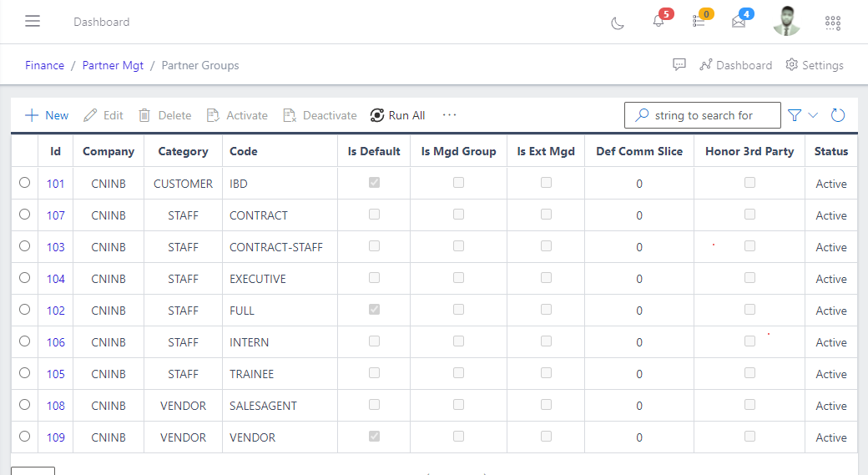Open notifications bell with 5 alerts
The width and height of the screenshot is (868, 475).
659,21
